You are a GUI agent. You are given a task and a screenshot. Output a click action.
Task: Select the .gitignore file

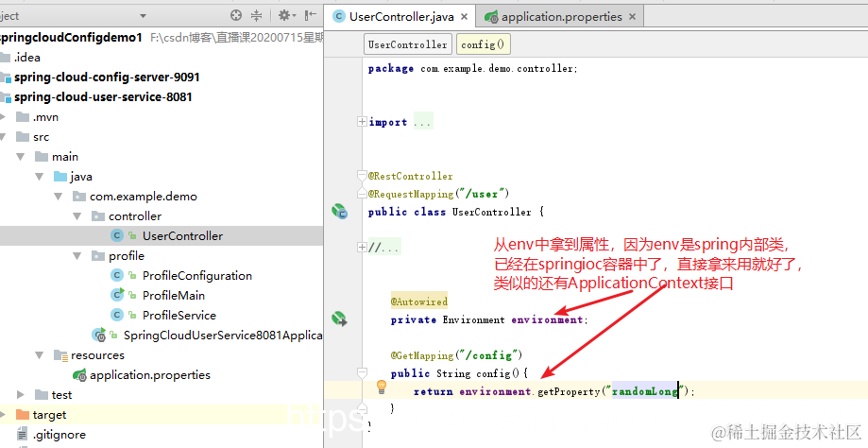click(x=60, y=435)
